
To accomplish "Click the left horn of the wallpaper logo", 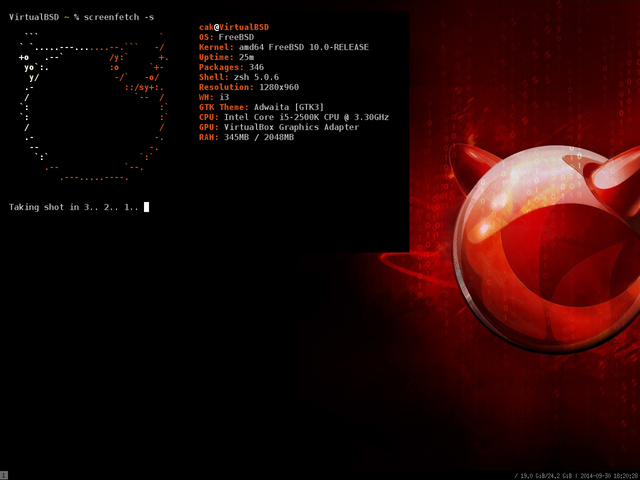I will point(468,170).
